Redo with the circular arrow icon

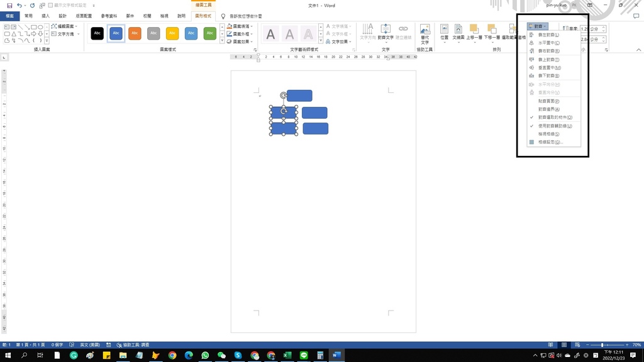coord(32,5)
